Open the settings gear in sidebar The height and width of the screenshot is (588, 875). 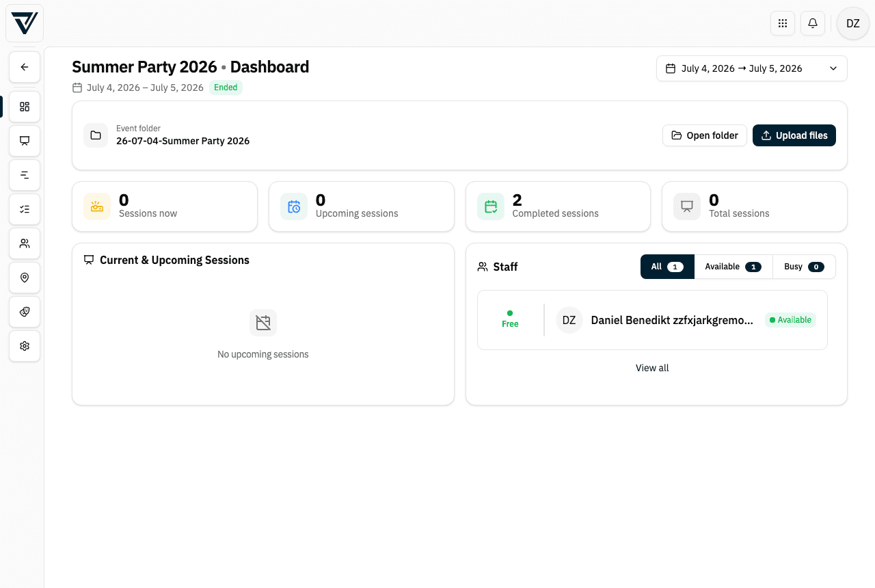point(25,346)
